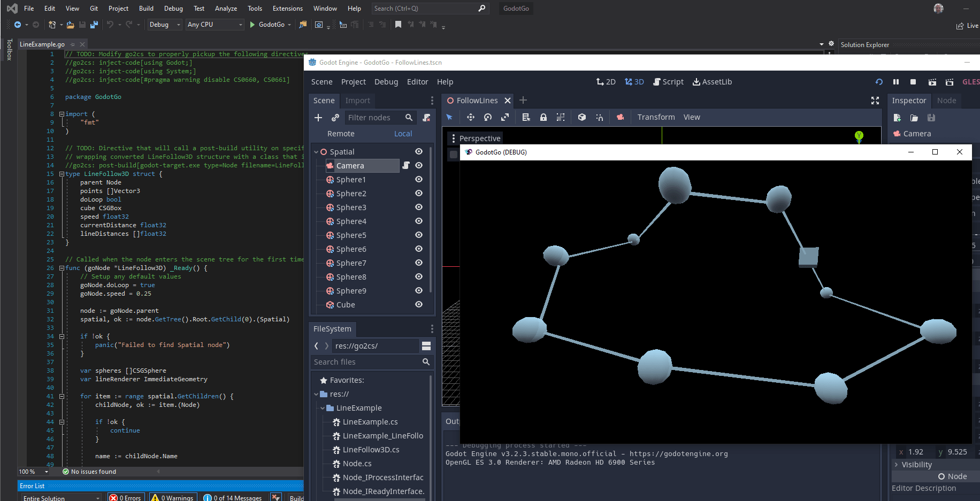The width and height of the screenshot is (980, 501).
Task: Collapse the Spatial node tree
Action: pyautogui.click(x=316, y=151)
